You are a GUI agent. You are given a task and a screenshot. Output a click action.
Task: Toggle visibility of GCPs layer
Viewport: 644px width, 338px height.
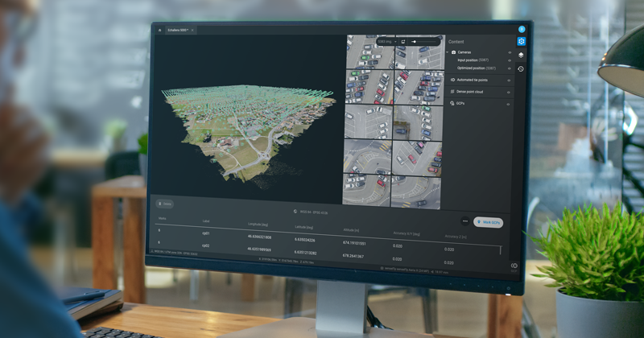[x=510, y=104]
